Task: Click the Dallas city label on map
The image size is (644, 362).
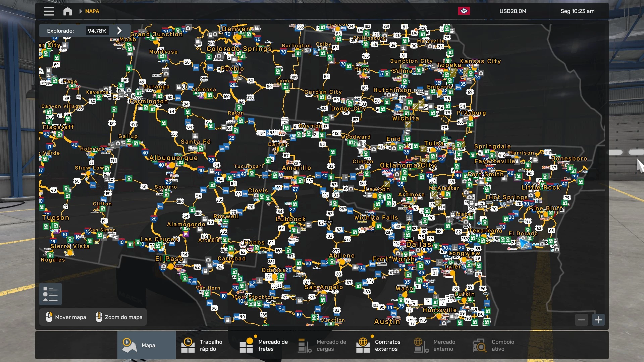Action: [418, 244]
